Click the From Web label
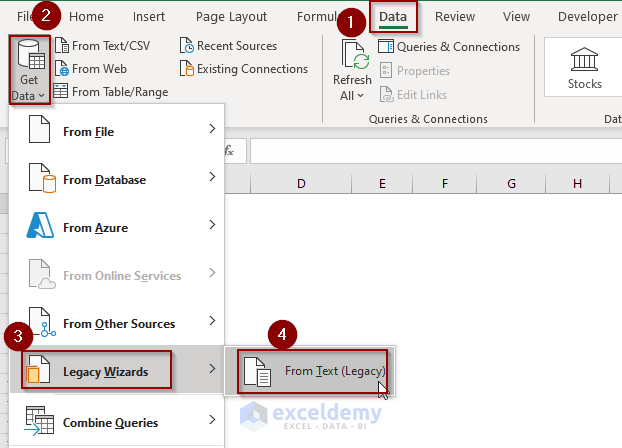The width and height of the screenshot is (622, 448). [99, 69]
